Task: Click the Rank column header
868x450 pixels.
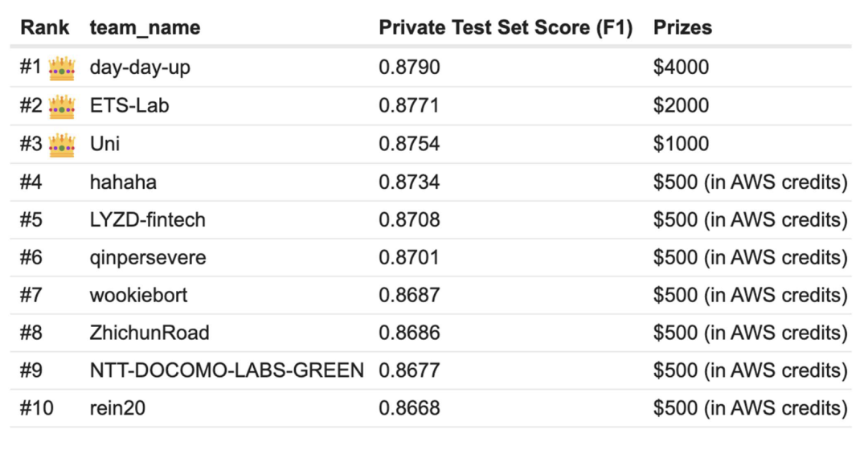Action: 45,27
